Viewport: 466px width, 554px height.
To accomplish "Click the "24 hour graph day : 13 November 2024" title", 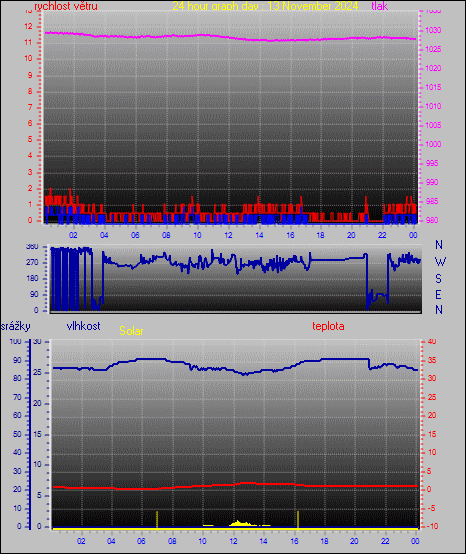I will pyautogui.click(x=265, y=6).
